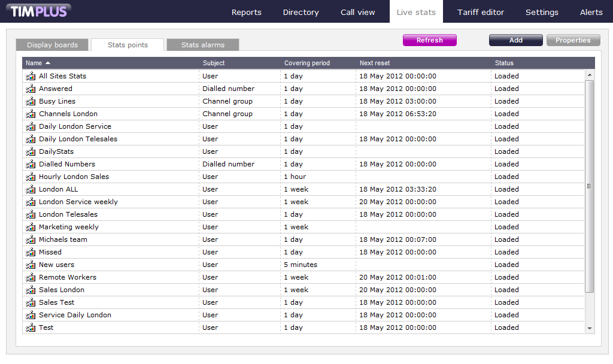This screenshot has width=613, height=364.
Task: Open the Stats alarms tab
Action: (203, 45)
